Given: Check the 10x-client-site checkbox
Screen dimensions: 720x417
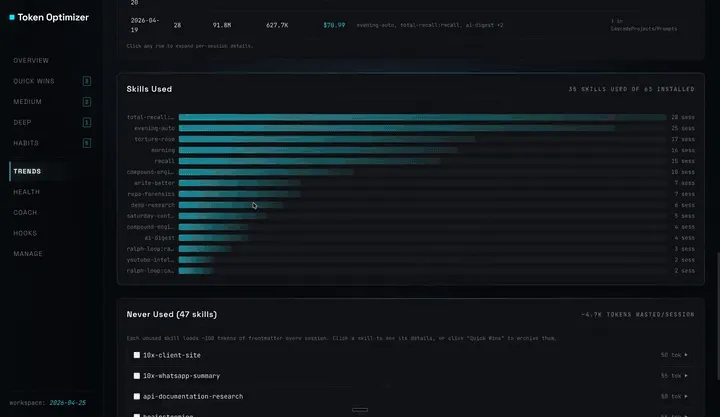Looking at the screenshot, I should 137,355.
